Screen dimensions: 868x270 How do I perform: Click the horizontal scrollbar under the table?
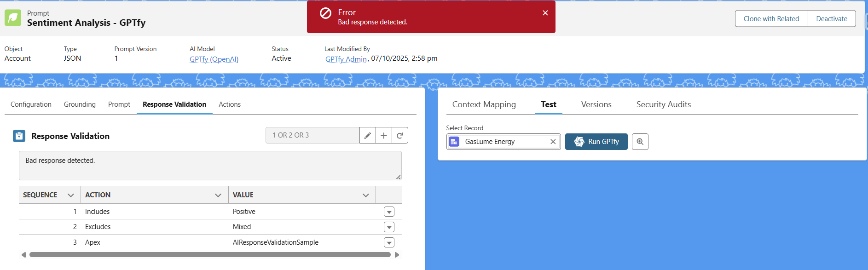coord(210,254)
